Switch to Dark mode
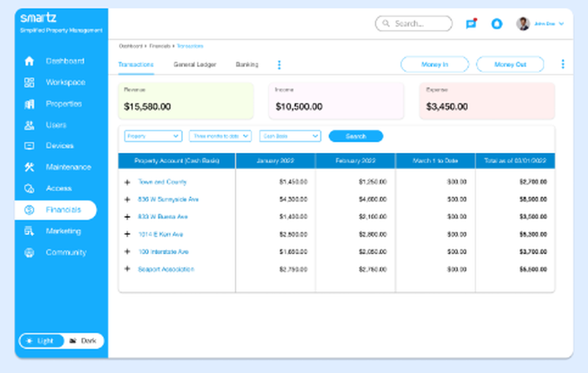This screenshot has height=373, width=588. [x=83, y=341]
